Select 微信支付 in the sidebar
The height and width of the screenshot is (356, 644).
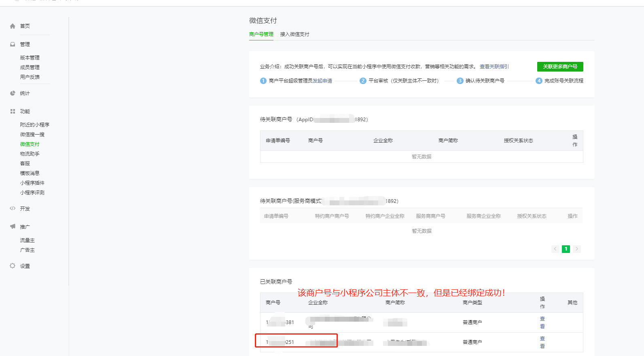pyautogui.click(x=30, y=144)
